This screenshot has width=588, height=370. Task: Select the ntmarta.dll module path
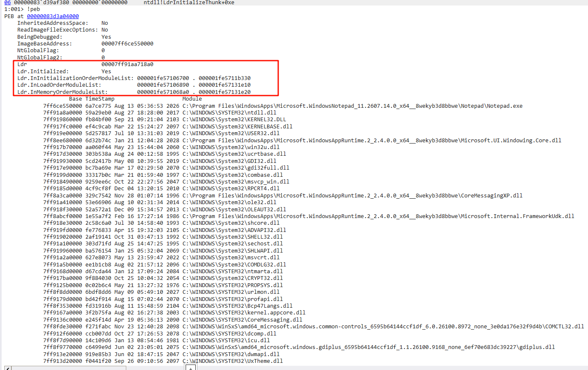pos(233,272)
